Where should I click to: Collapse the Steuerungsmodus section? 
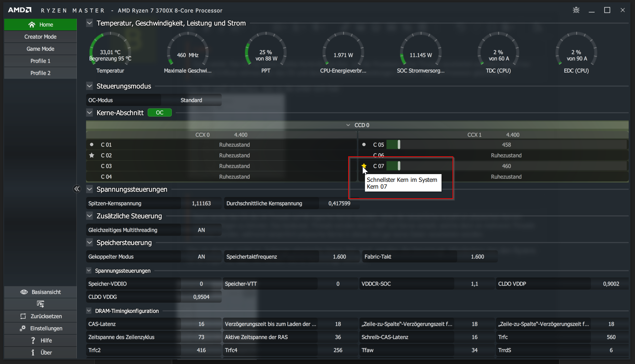pyautogui.click(x=89, y=86)
